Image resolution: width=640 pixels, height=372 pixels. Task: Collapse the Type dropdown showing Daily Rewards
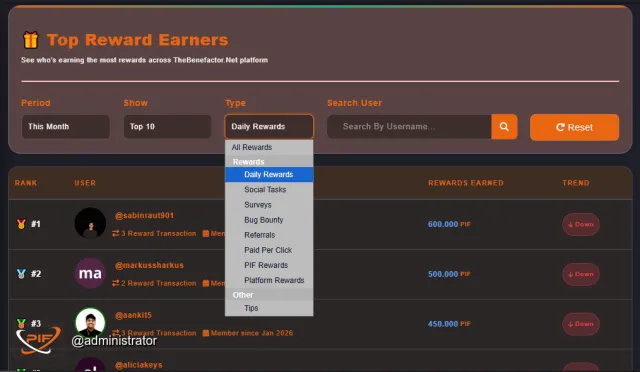tap(269, 127)
